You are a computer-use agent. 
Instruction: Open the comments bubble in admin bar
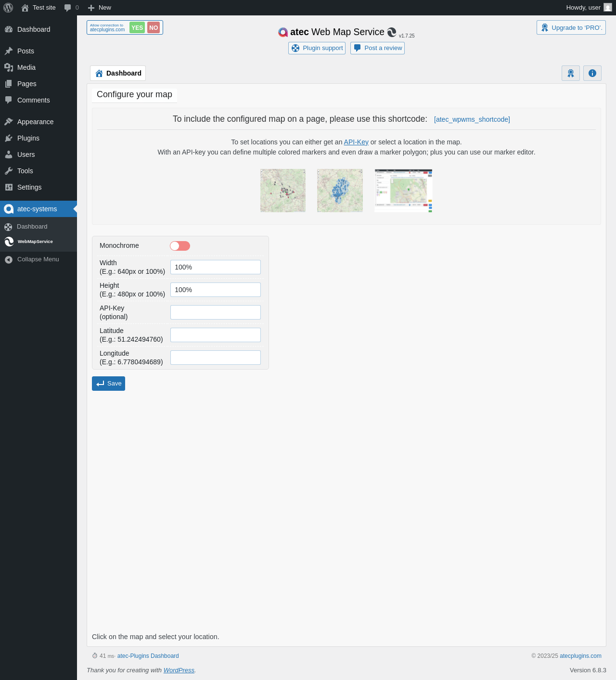pyautogui.click(x=71, y=8)
